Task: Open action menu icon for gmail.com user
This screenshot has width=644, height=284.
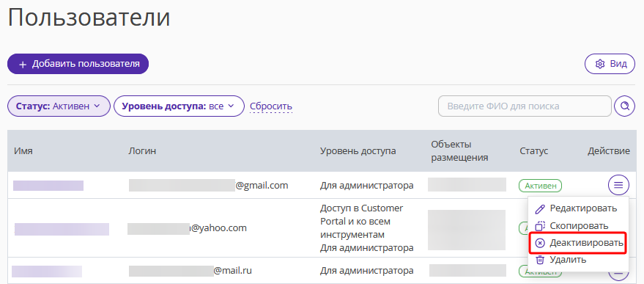Action: 618,185
